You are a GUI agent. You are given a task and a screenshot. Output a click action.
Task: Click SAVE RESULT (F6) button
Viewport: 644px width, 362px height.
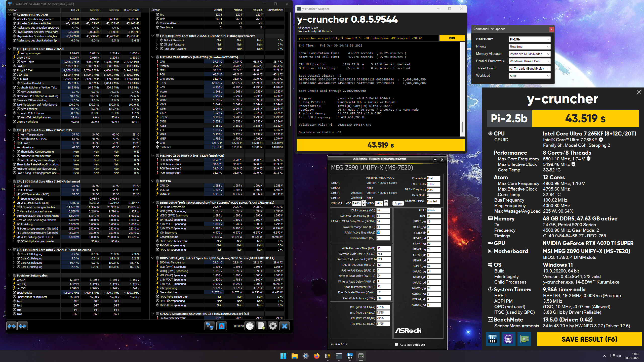[589, 339]
